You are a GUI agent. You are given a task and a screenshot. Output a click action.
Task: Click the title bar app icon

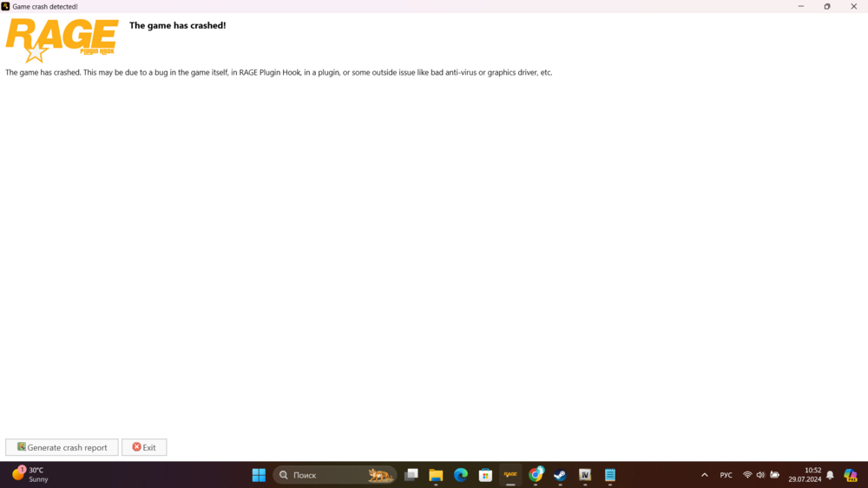(5, 6)
